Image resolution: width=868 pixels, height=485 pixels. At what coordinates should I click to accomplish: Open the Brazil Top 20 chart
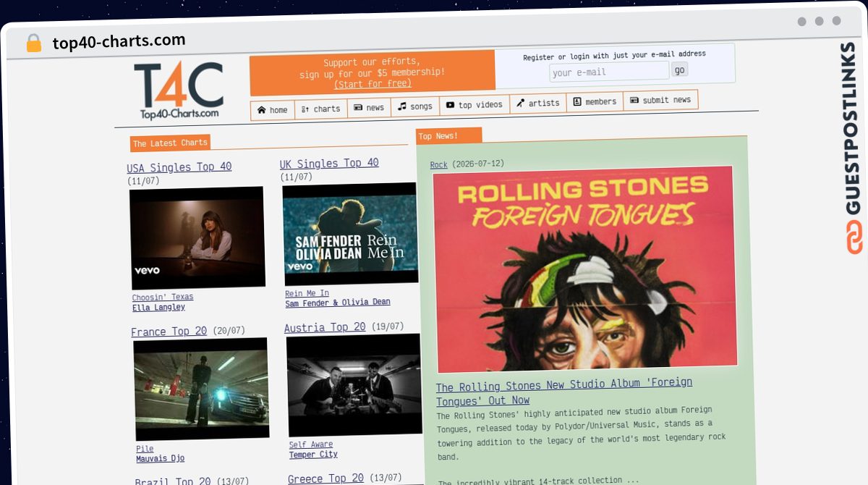173,481
